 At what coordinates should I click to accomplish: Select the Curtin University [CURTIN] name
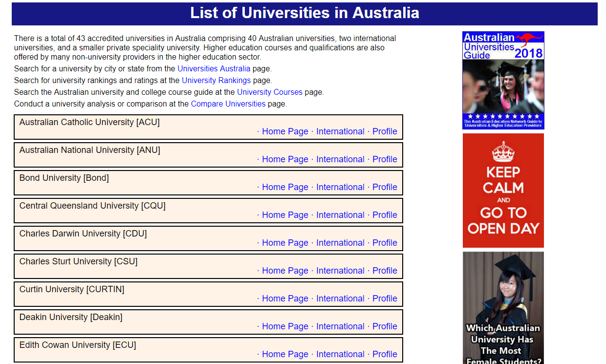pyautogui.click(x=72, y=289)
